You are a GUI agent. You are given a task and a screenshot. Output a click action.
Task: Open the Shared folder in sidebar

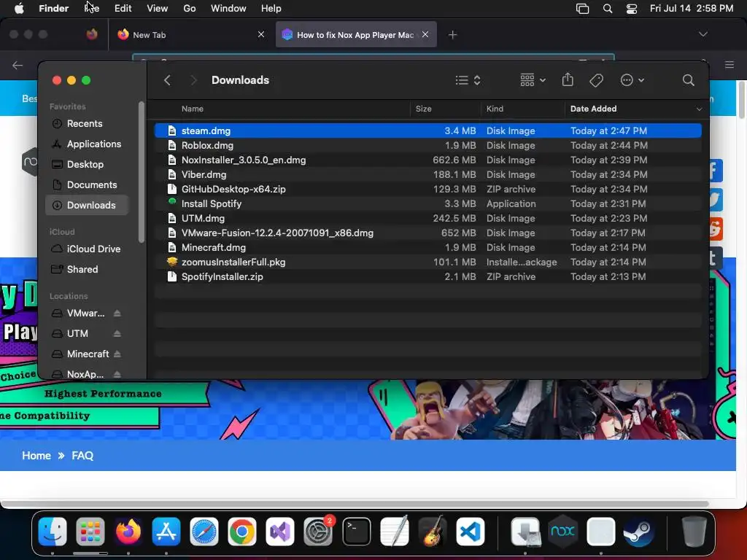tap(88, 269)
